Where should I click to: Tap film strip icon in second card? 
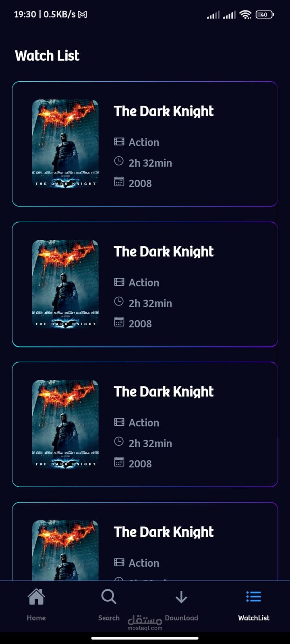tap(119, 282)
